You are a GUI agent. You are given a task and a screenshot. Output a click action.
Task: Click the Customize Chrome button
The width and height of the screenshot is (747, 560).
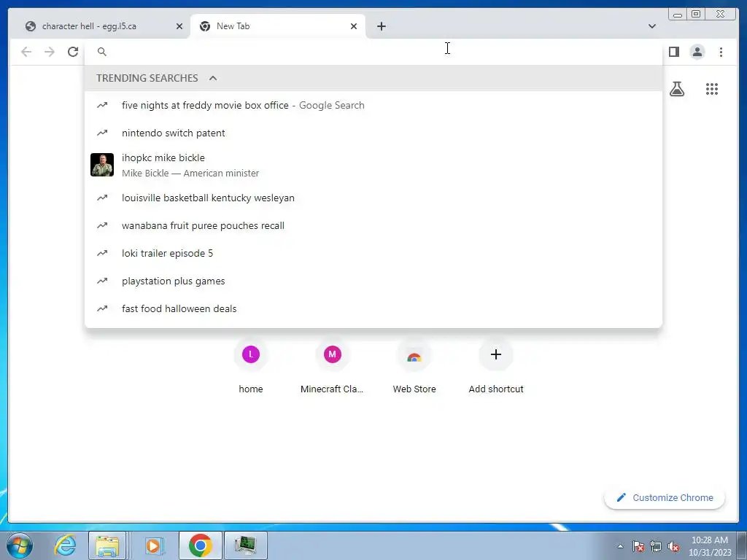[665, 497]
